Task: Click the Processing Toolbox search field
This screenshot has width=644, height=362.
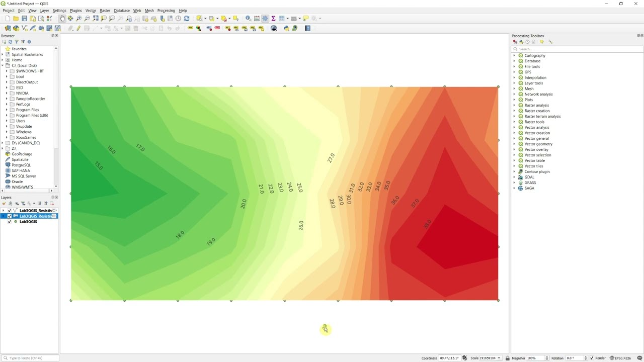Action: (x=577, y=49)
